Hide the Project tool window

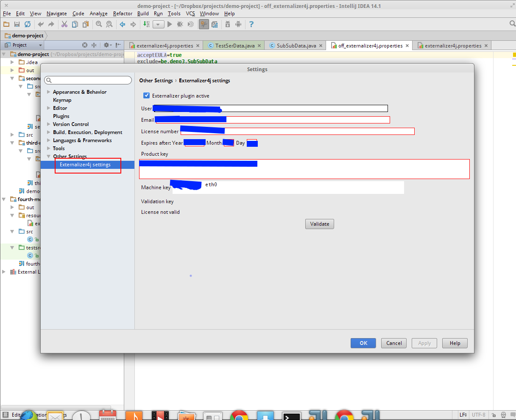[x=118, y=45]
